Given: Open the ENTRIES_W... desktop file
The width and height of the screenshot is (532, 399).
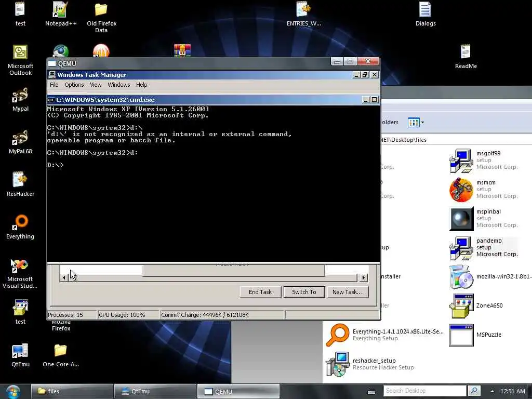Looking at the screenshot, I should [x=303, y=14].
